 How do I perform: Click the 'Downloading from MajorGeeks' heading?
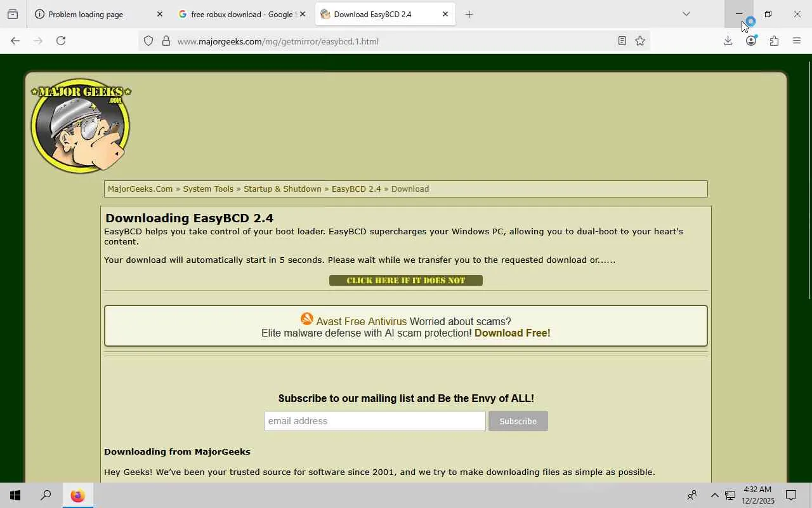tap(177, 451)
